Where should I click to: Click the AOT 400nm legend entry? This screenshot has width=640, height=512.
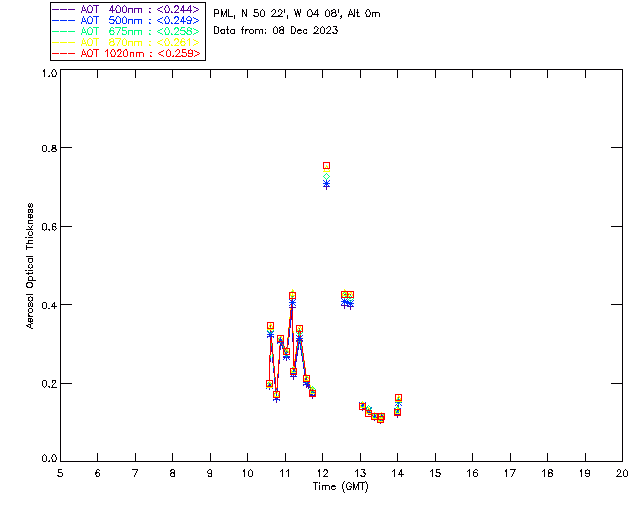[x=126, y=9]
